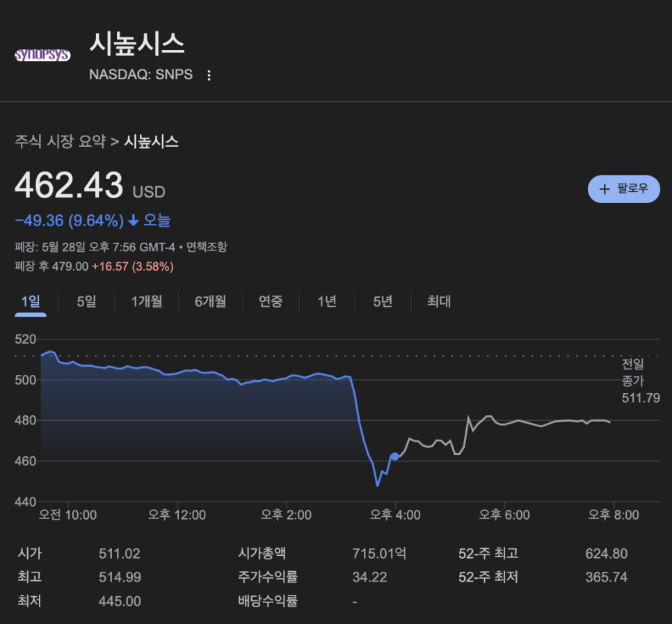Click the 52-주 최고 value 624.80
The width and height of the screenshot is (672, 624).
tap(607, 554)
